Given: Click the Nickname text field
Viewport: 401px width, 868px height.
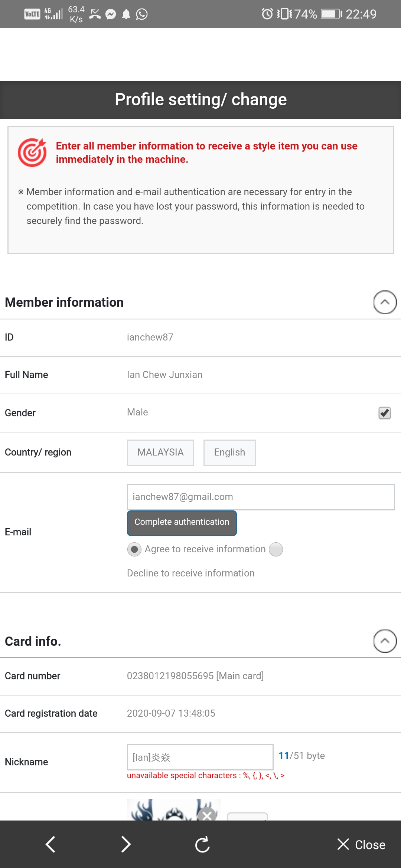Looking at the screenshot, I should [x=200, y=757].
